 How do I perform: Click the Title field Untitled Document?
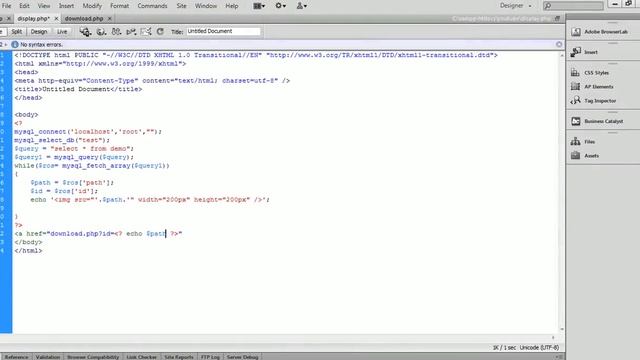pos(223,31)
